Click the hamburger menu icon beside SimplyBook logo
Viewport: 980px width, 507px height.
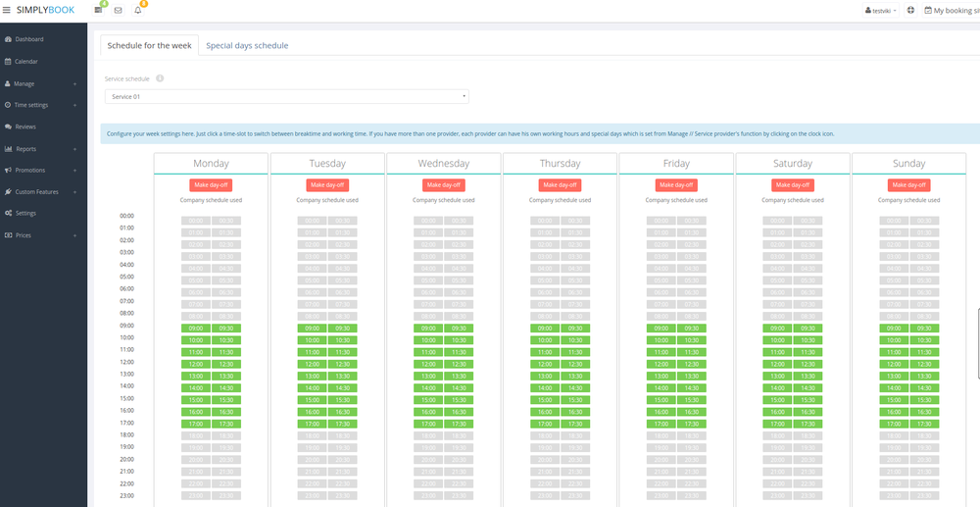tap(8, 10)
